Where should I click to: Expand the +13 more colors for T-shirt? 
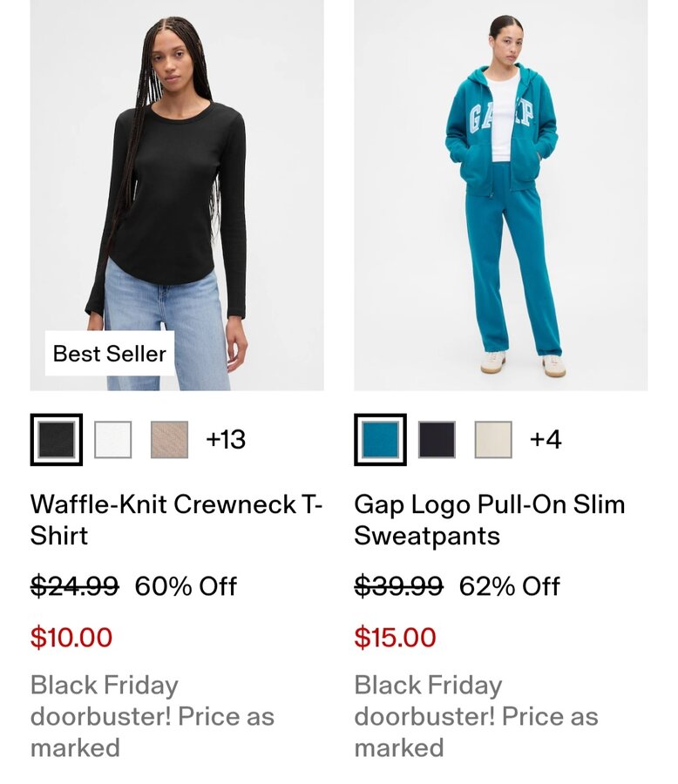(226, 439)
